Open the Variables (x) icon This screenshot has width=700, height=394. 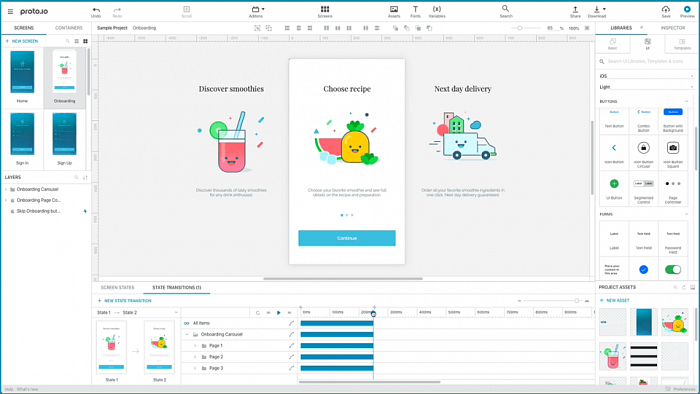click(x=437, y=9)
